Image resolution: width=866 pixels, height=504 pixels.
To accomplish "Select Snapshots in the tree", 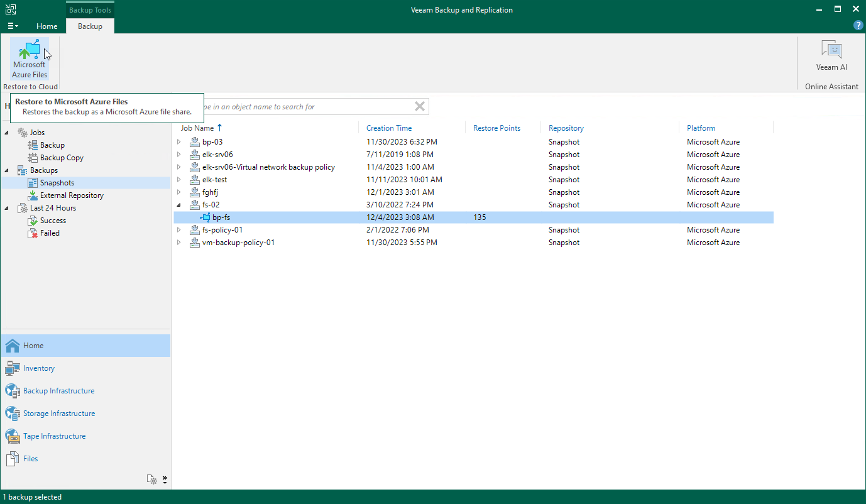I will point(57,183).
